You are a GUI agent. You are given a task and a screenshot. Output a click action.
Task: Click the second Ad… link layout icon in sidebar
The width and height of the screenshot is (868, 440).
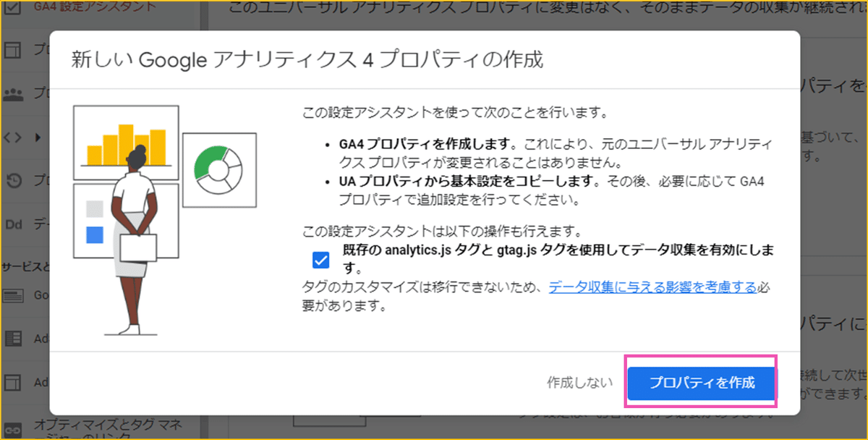click(13, 381)
